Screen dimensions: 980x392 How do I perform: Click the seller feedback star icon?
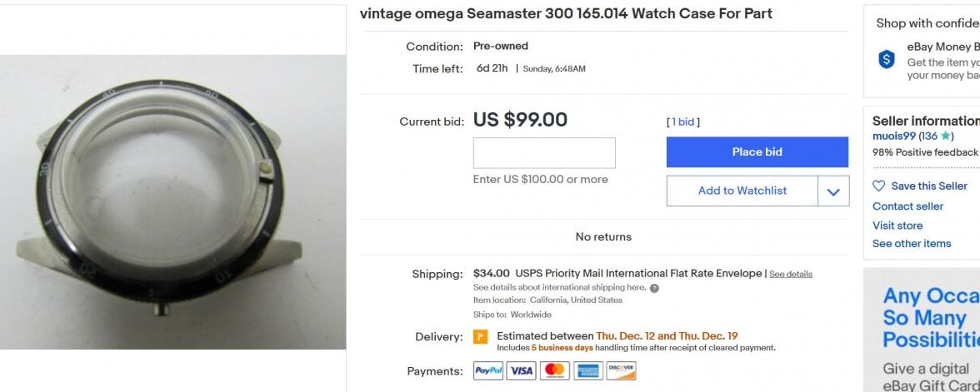point(945,136)
